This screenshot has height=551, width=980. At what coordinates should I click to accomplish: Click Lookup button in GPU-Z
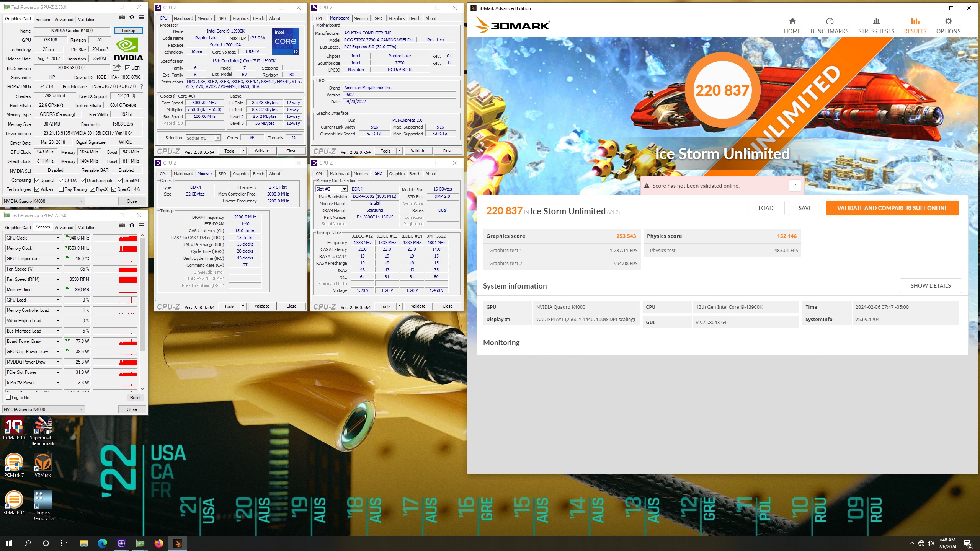click(129, 31)
